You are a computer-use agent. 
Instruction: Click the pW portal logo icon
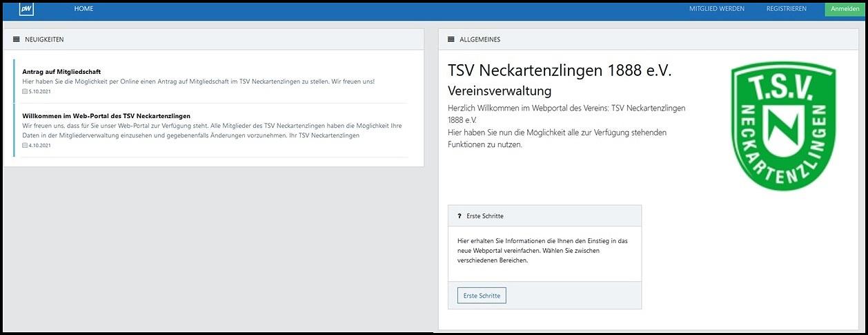pyautogui.click(x=26, y=9)
